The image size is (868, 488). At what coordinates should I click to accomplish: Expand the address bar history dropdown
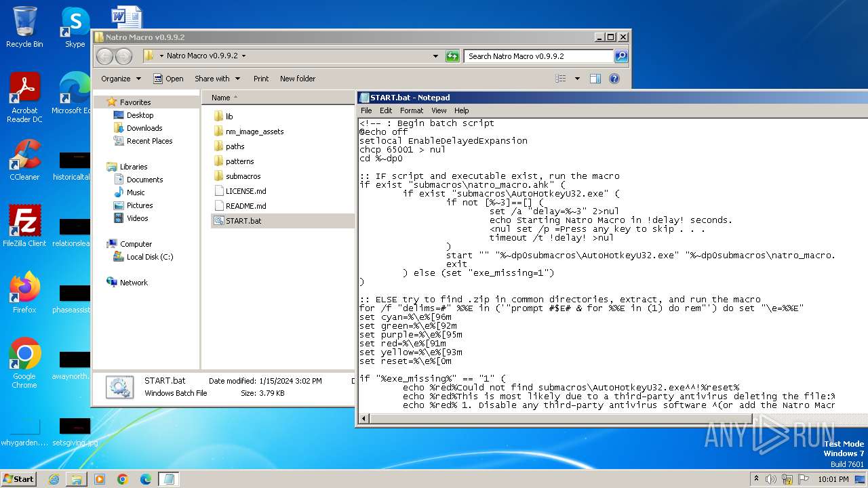pos(435,56)
